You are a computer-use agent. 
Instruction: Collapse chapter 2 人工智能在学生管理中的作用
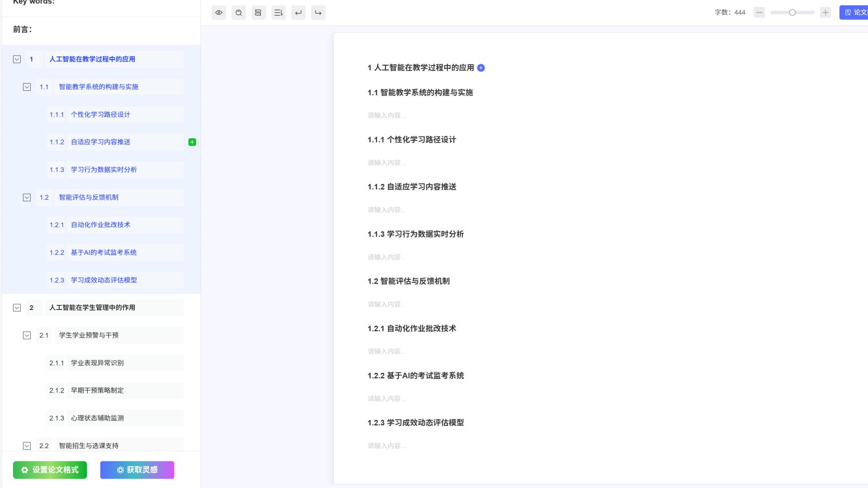[17, 308]
